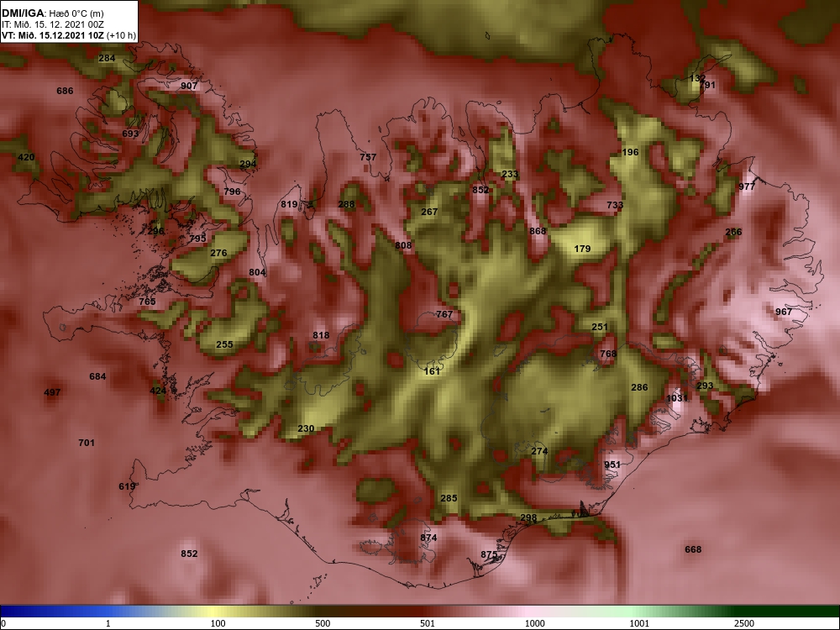Click the map value 420

coord(26,158)
